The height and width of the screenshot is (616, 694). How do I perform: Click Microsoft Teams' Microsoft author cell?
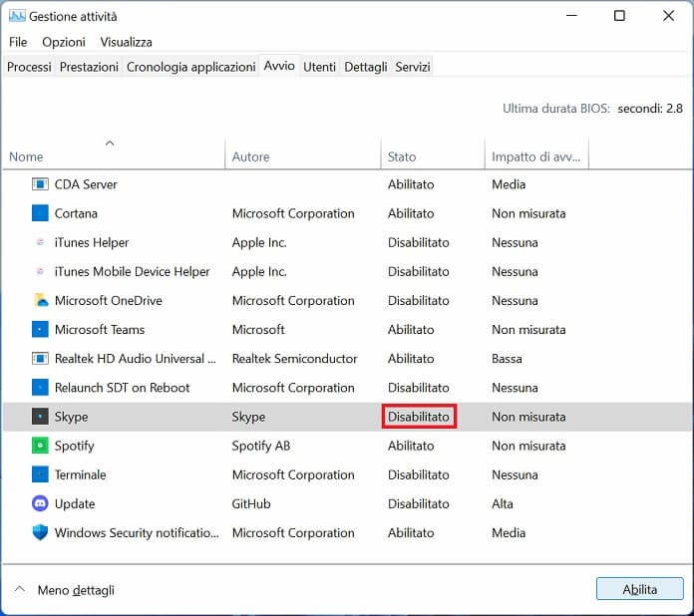click(258, 330)
